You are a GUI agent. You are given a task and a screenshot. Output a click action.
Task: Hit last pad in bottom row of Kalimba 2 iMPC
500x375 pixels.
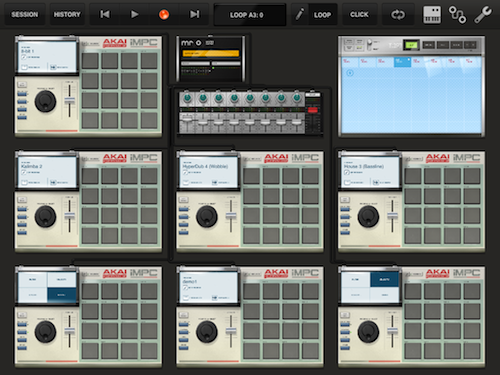pos(149,236)
